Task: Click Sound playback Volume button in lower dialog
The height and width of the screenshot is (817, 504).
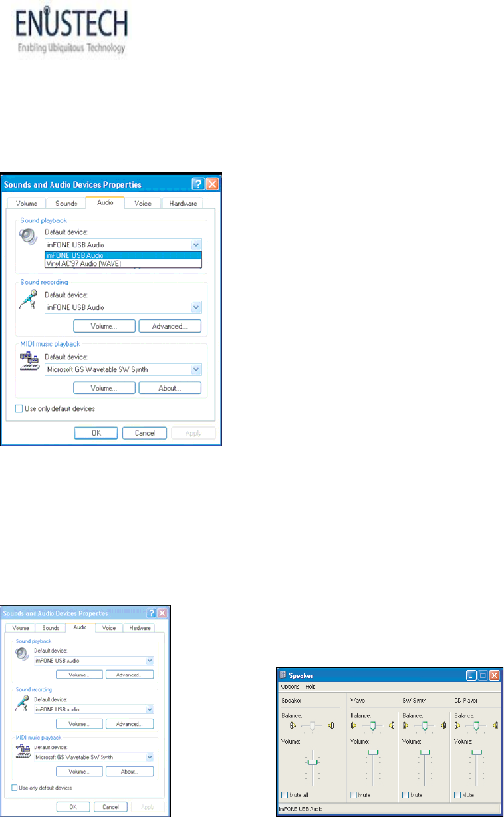Action: click(x=79, y=675)
